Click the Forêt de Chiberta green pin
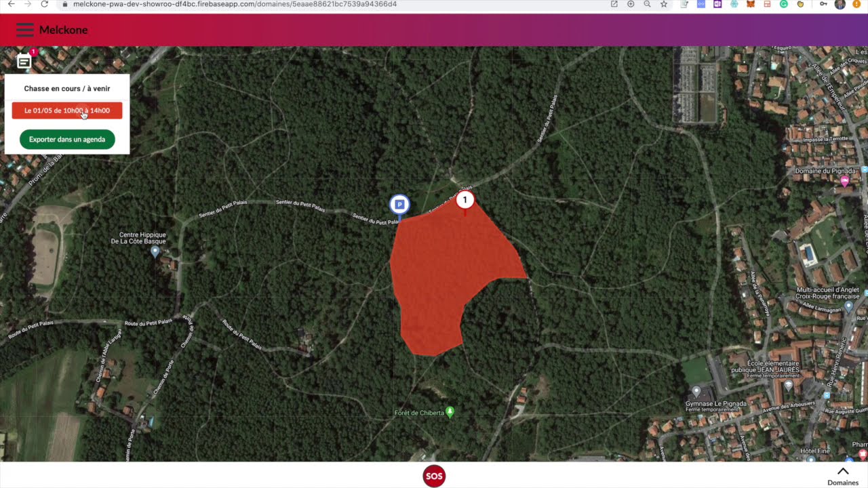Screen dimensions: 868x488 [450, 411]
